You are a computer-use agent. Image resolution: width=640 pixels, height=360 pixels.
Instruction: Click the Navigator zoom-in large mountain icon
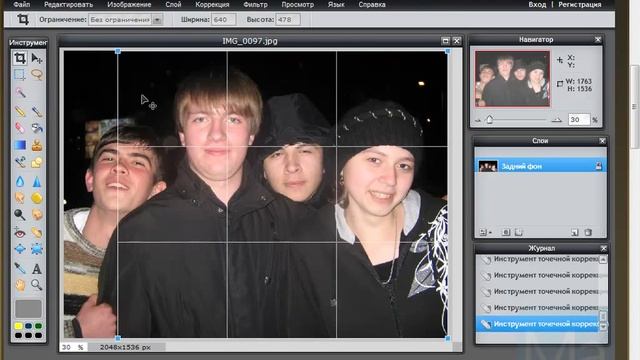(x=556, y=120)
